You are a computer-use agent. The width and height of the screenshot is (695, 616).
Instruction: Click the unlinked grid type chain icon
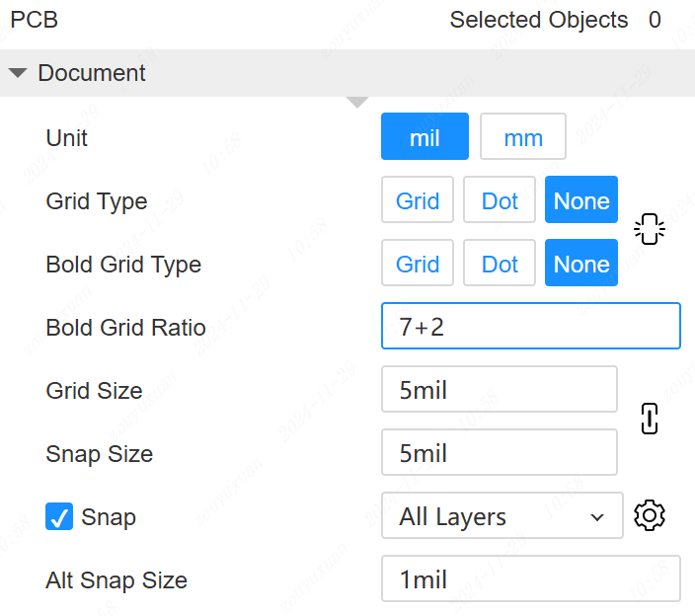click(649, 229)
